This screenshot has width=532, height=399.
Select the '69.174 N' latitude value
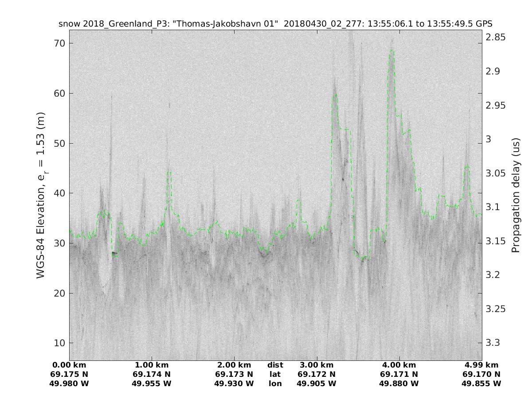pos(152,374)
